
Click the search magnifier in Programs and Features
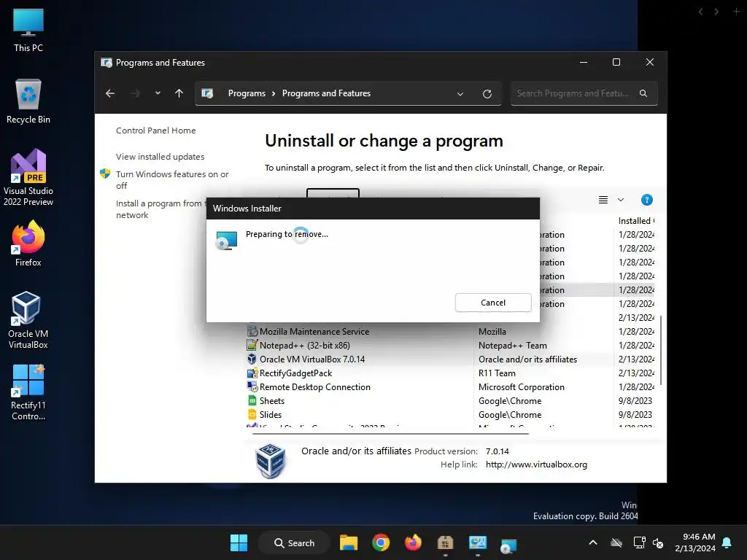coord(643,93)
